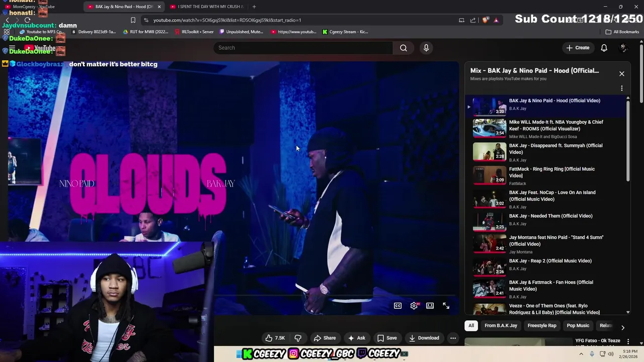The height and width of the screenshot is (362, 644).
Task: Select the From B.A.K Jay chip
Action: click(x=501, y=326)
